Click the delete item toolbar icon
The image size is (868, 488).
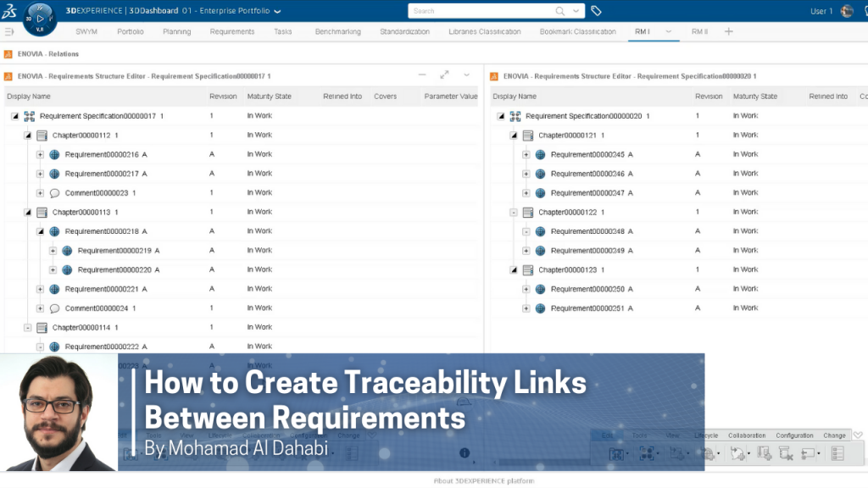click(x=785, y=454)
